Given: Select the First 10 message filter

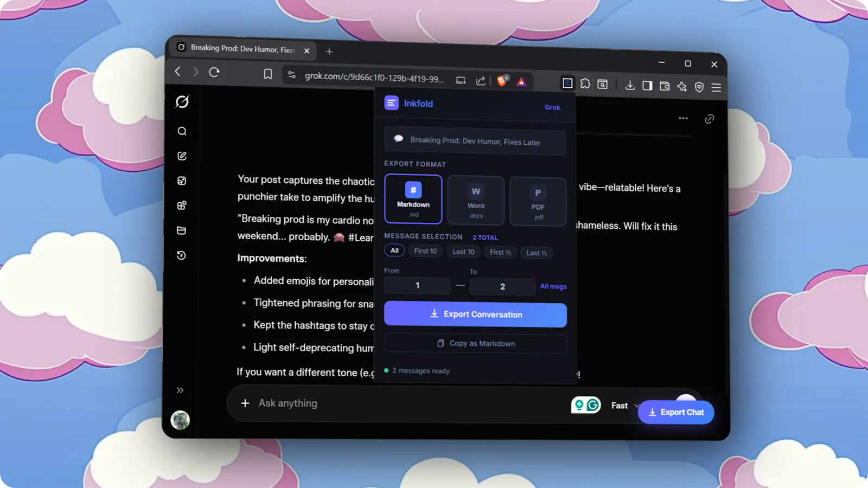Looking at the screenshot, I should [x=425, y=251].
